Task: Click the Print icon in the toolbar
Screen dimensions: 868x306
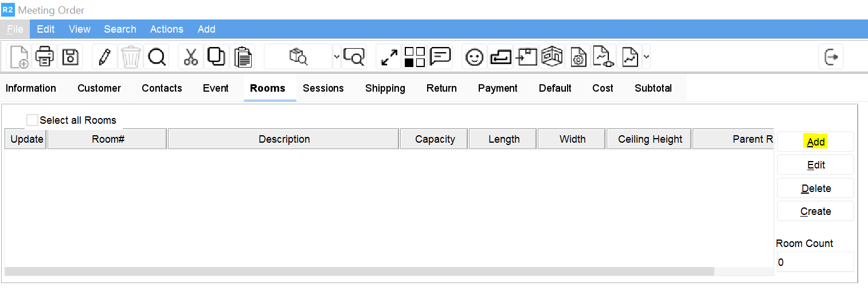Action: pos(45,57)
